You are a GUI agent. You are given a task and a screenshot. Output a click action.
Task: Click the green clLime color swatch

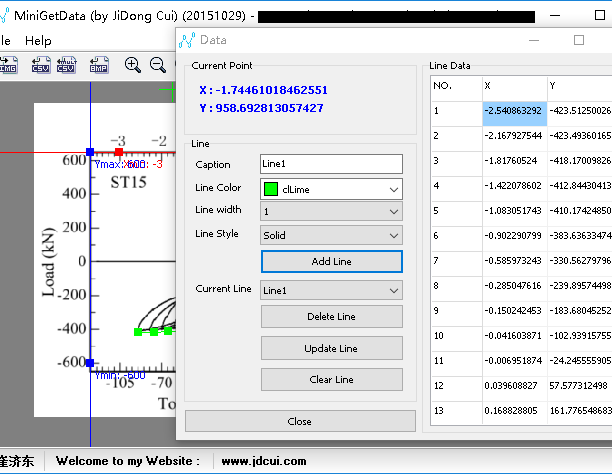[270, 188]
